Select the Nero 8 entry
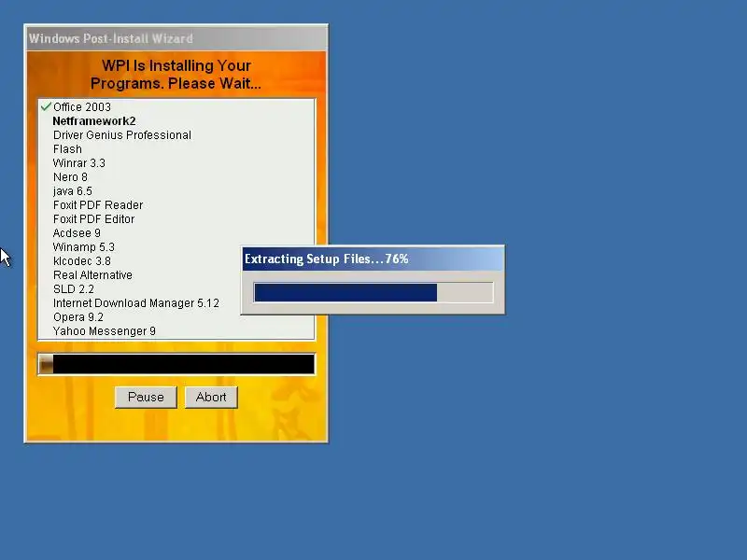This screenshot has width=747, height=560. [70, 177]
